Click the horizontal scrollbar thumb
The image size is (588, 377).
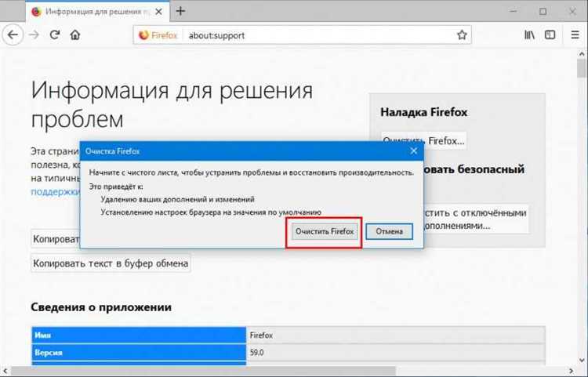click(205, 372)
